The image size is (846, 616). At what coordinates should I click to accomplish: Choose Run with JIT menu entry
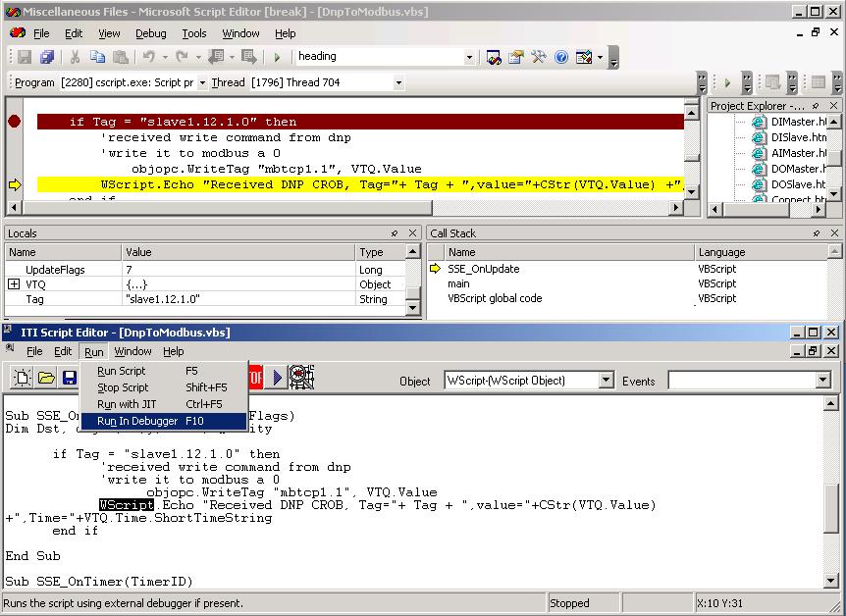click(164, 404)
